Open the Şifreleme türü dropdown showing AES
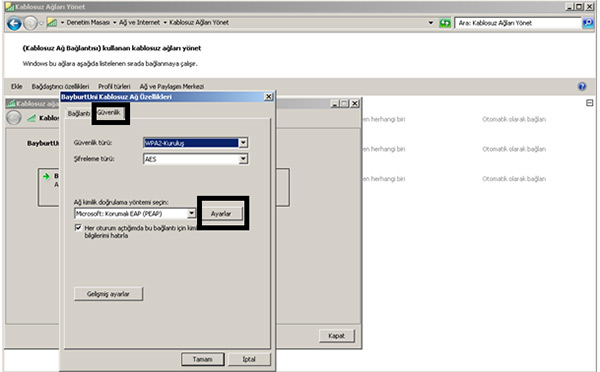The height and width of the screenshot is (372, 600). tap(243, 159)
